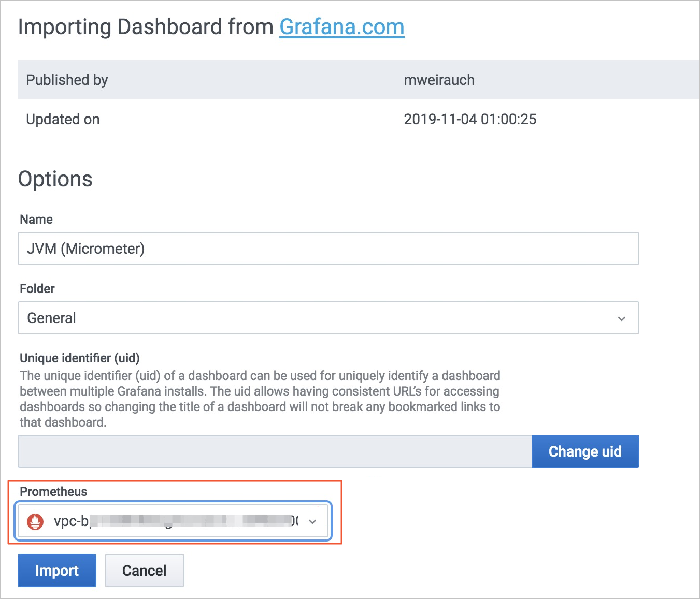This screenshot has width=700, height=599.
Task: Select the updated date 2019-11-04 01:00:25
Action: click(x=470, y=119)
